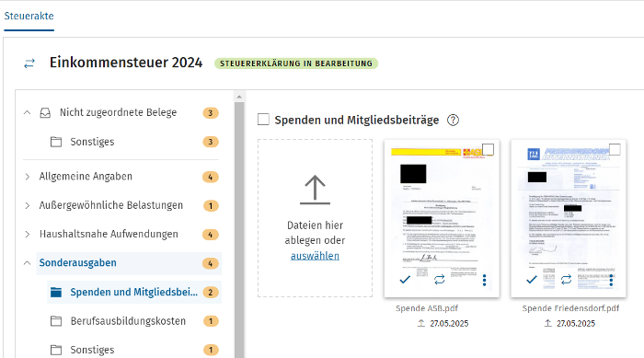Image resolution: width=644 pixels, height=358 pixels.
Task: Open the three-dot menu on Spende ASB.pdf
Action: click(x=484, y=280)
